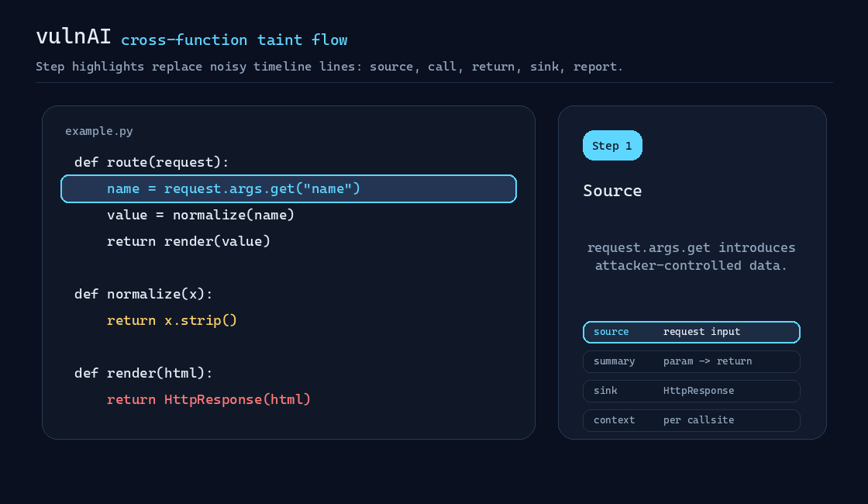Screen dimensions: 868x504
Task: Click the highlighted name = request.args.get line
Action: point(288,189)
